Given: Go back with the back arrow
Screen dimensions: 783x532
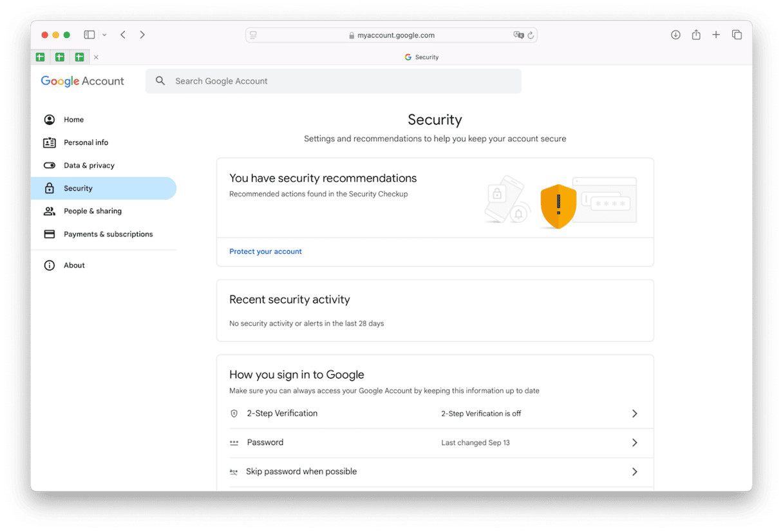Looking at the screenshot, I should pos(123,35).
